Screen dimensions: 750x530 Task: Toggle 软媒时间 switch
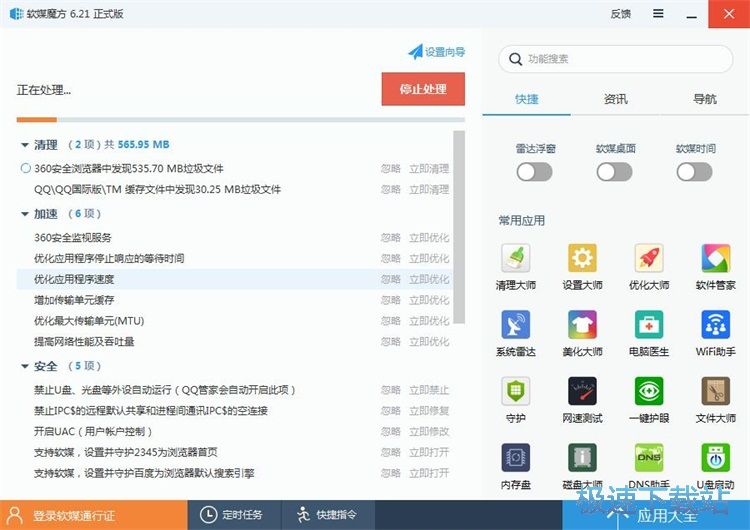(695, 172)
